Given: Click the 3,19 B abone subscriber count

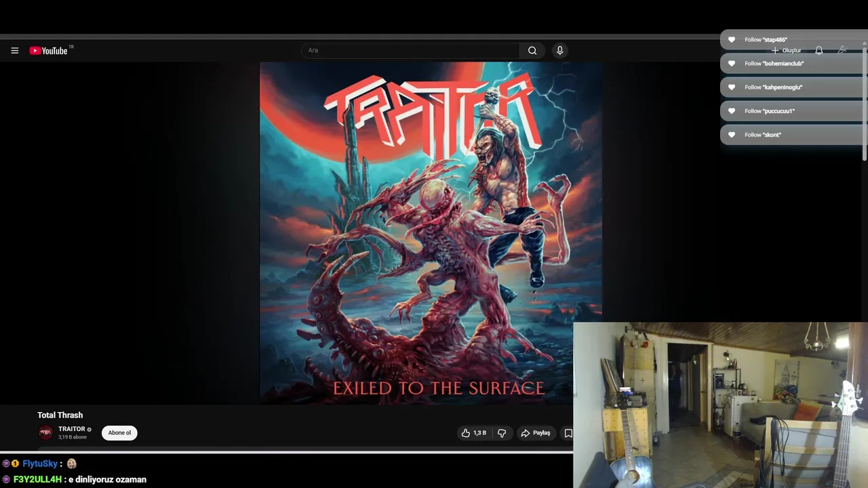Looking at the screenshot, I should coord(73,437).
